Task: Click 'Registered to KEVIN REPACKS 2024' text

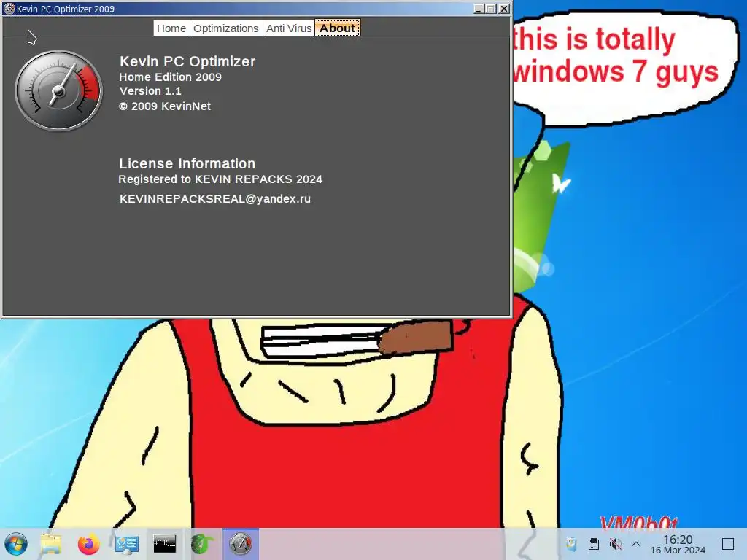Action: tap(220, 179)
